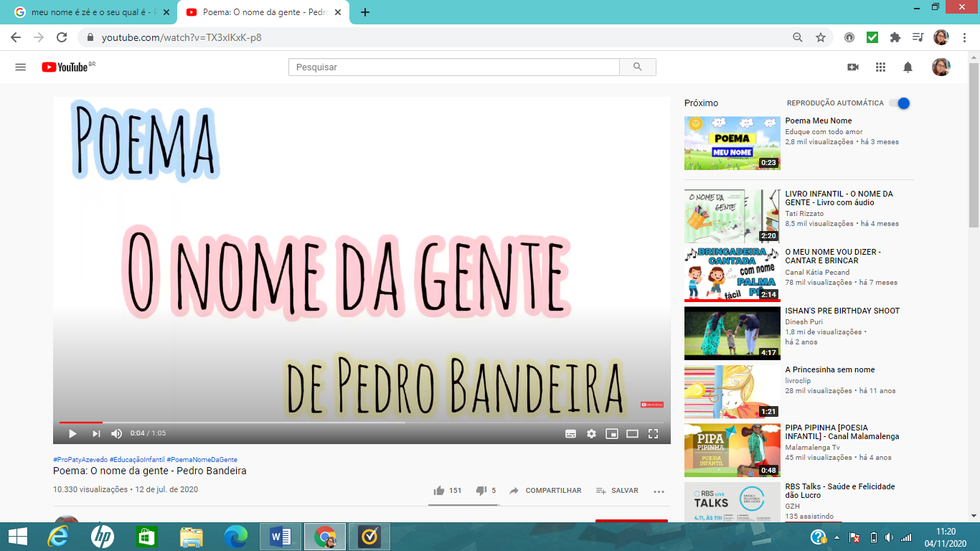Open the Canal Kátia Pecand channel name
The image size is (980, 551).
click(x=817, y=272)
